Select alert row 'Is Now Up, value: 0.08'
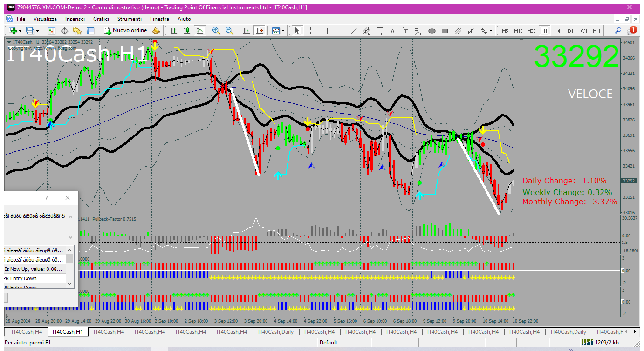 35,269
